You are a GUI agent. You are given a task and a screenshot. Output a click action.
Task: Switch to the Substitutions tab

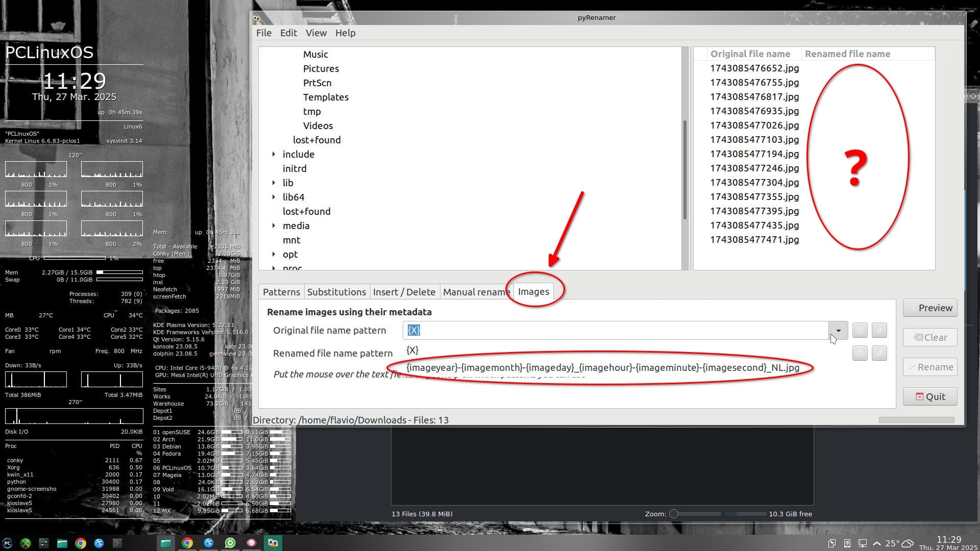pos(336,292)
